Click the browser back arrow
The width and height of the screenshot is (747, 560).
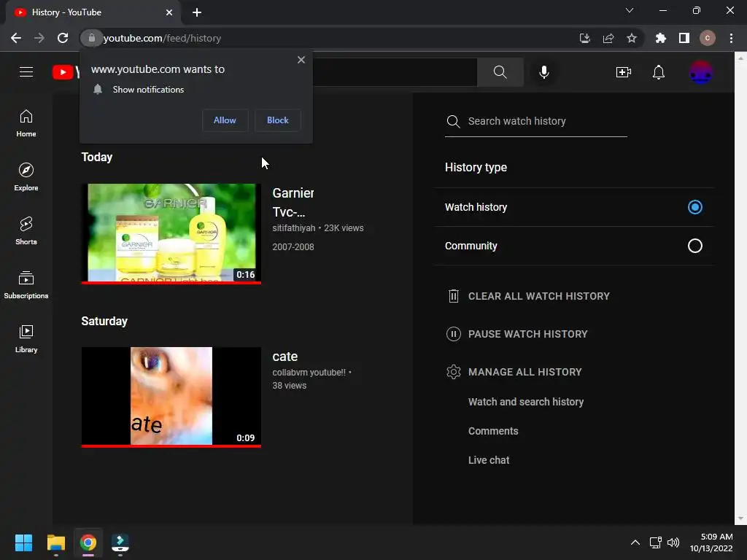pos(16,38)
